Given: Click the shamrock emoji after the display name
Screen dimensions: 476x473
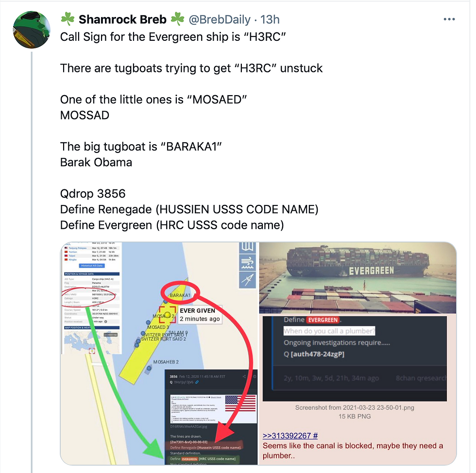Looking at the screenshot, I should [x=177, y=19].
